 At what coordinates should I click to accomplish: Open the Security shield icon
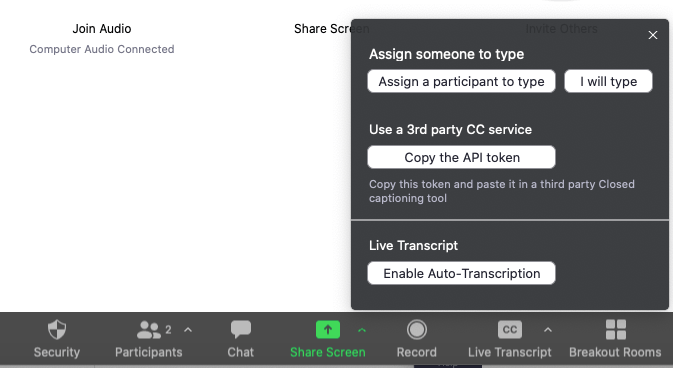[57, 330]
